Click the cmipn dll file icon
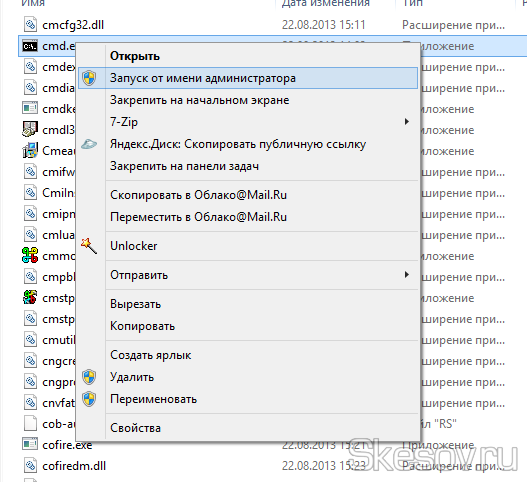The height and width of the screenshot is (482, 527). [30, 214]
